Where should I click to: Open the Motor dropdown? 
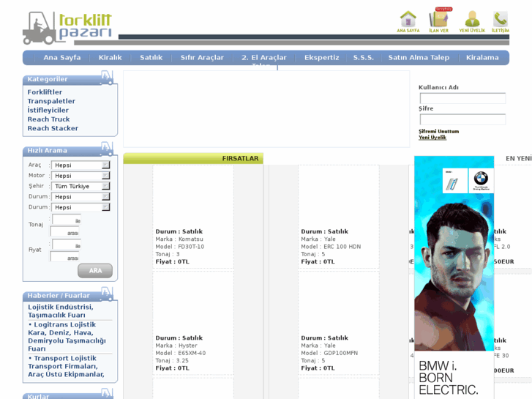pos(80,176)
